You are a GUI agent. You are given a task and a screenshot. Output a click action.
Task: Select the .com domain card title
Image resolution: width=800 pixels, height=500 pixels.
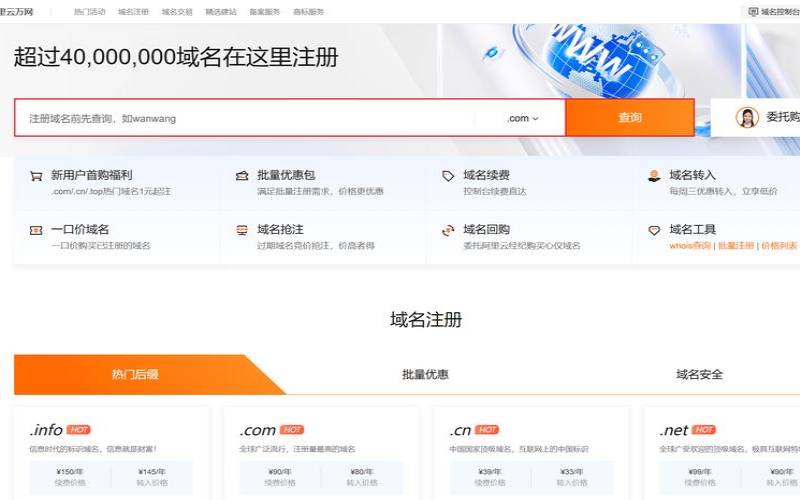click(258, 430)
